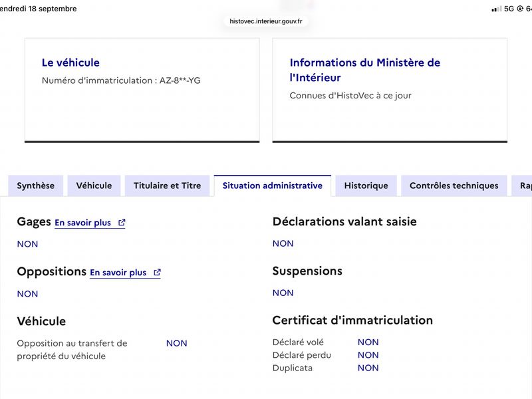
Task: Follow the Gages En savoir plus link
Action: (x=82, y=223)
